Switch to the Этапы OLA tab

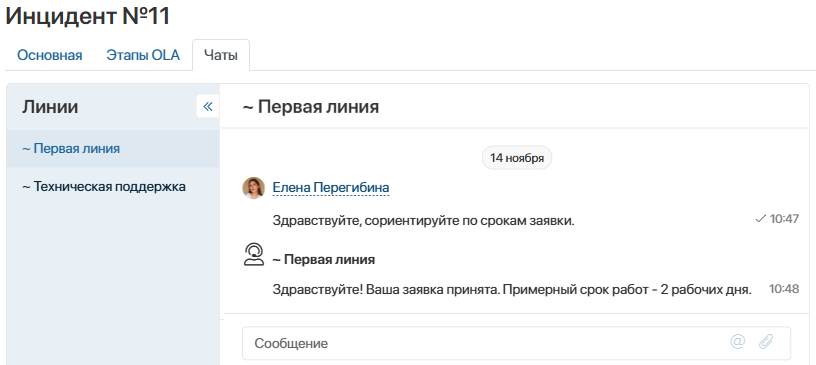(143, 55)
